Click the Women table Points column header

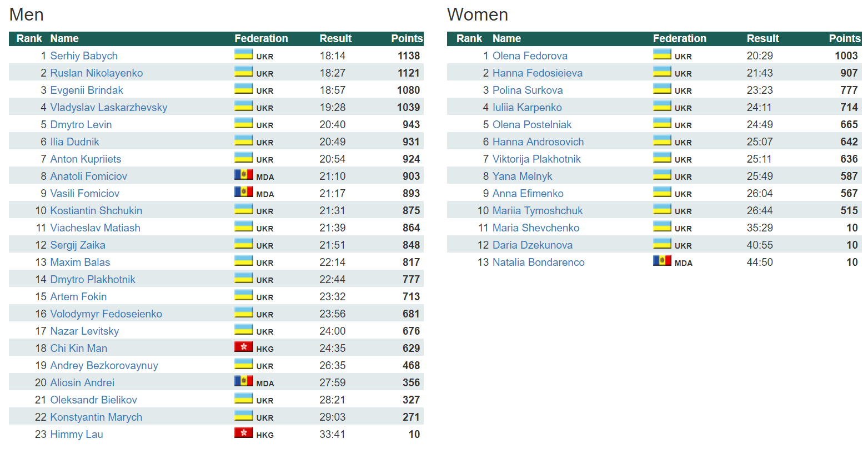[844, 38]
